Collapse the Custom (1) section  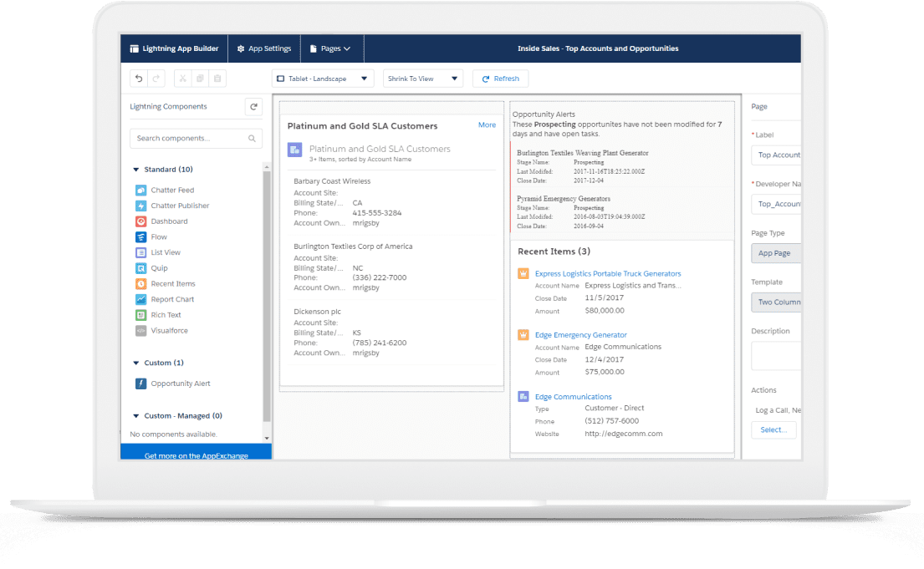coord(136,363)
